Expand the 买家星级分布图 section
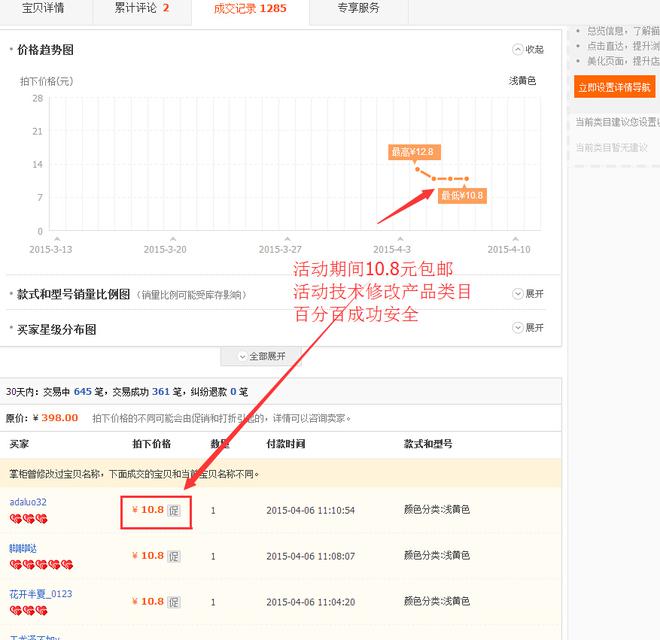Image resolution: width=660 pixels, height=640 pixels. coord(527,328)
